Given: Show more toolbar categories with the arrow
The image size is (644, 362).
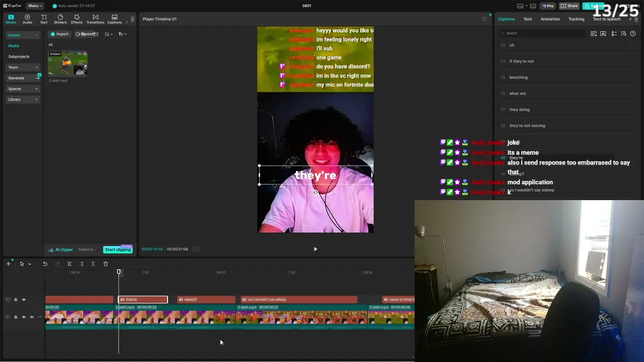Looking at the screenshot, I should click(x=132, y=19).
